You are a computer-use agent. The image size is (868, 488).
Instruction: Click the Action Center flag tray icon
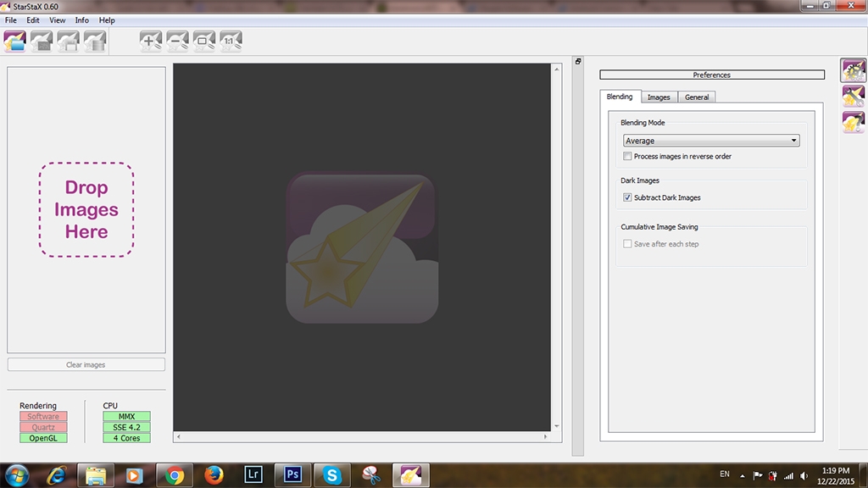tap(758, 475)
